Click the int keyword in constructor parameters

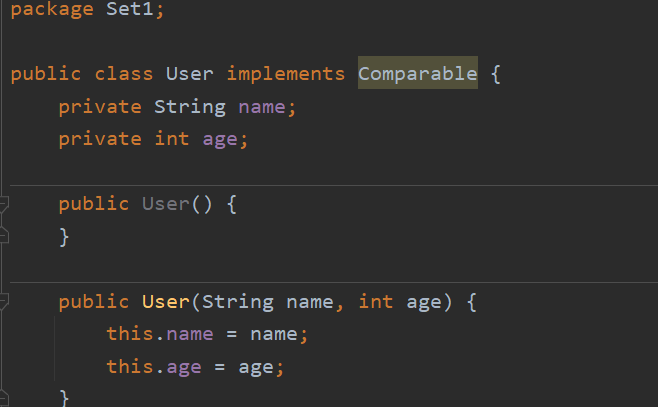(x=376, y=302)
